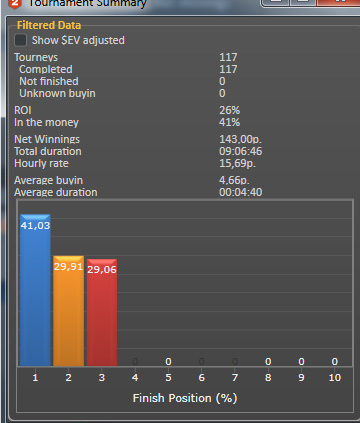Select the blue first-place finish bar
This screenshot has height=423, width=360.
point(35,290)
